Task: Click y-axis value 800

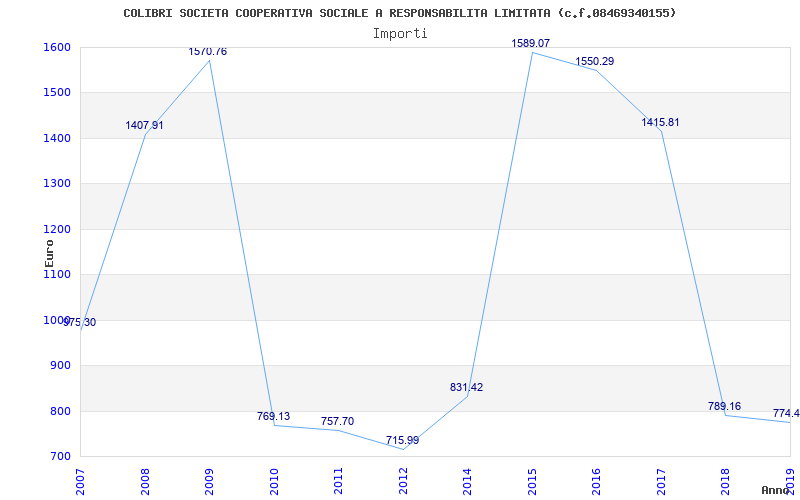Action: tap(60, 411)
